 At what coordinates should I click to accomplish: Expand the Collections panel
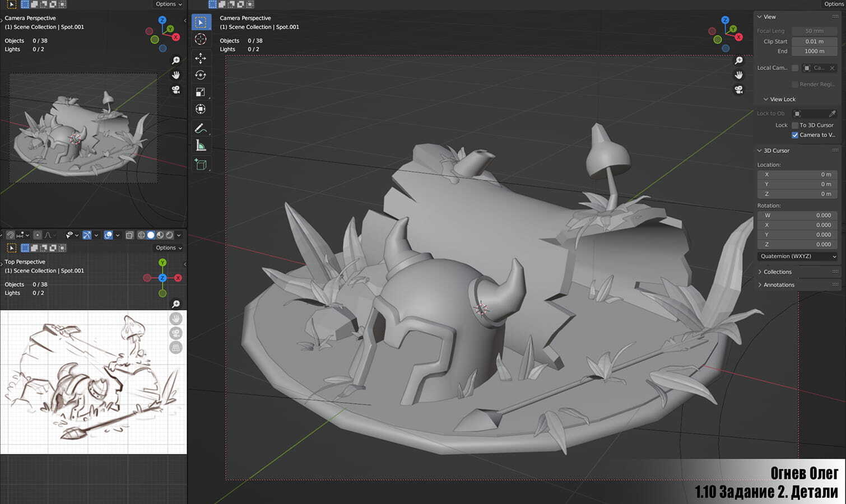pyautogui.click(x=777, y=272)
